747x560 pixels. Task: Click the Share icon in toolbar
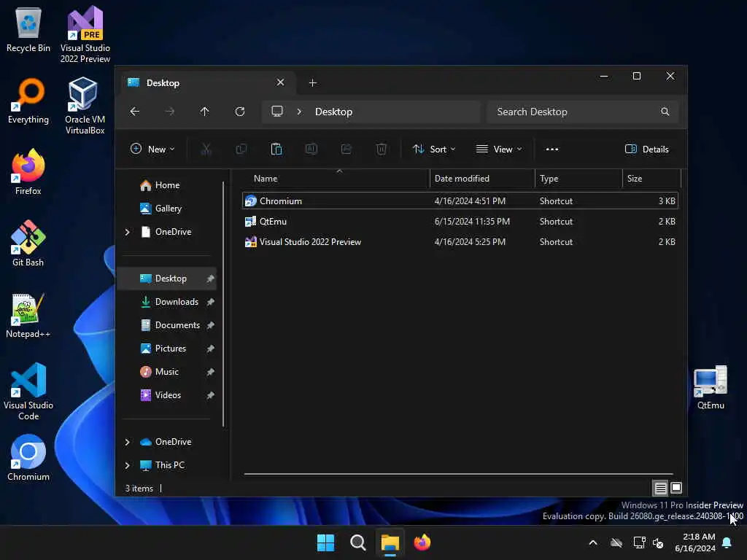(347, 149)
